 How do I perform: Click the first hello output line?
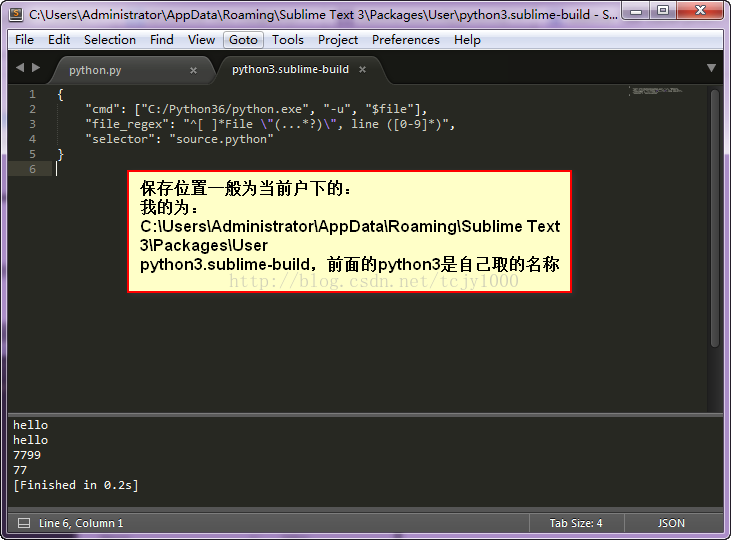click(x=30, y=425)
